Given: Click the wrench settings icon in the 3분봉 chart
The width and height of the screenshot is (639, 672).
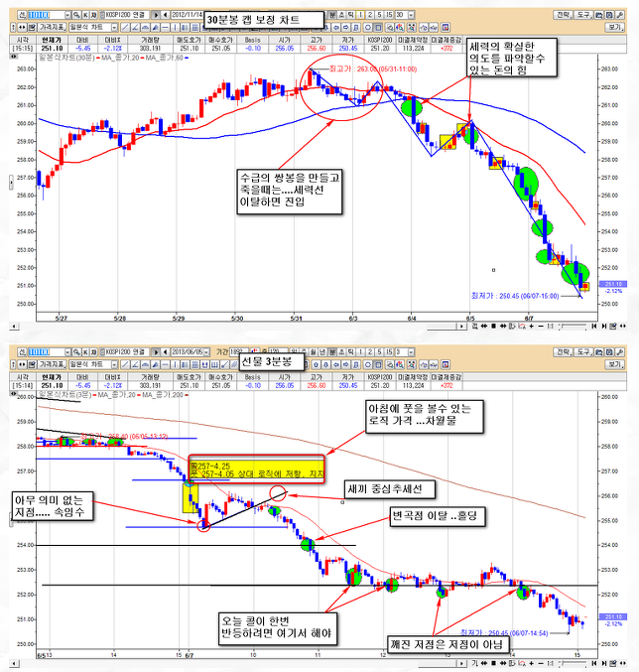Looking at the screenshot, I should (x=619, y=351).
